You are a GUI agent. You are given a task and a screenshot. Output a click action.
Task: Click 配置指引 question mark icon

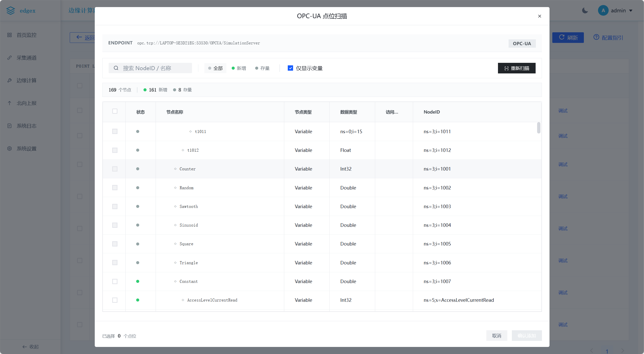coord(596,37)
